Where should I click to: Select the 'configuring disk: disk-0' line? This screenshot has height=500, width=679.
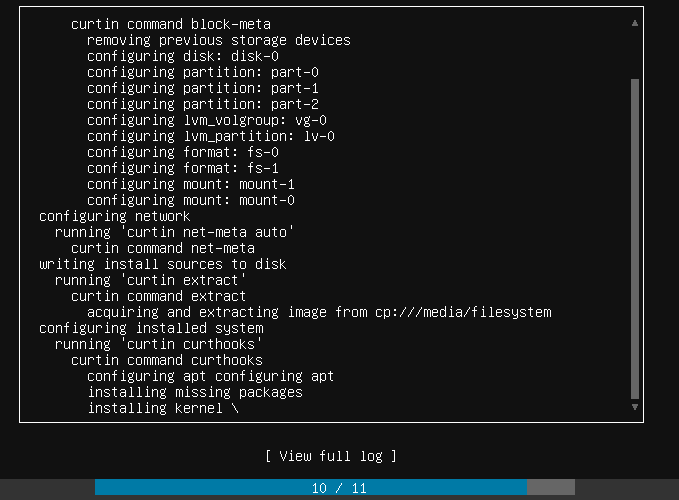point(183,56)
